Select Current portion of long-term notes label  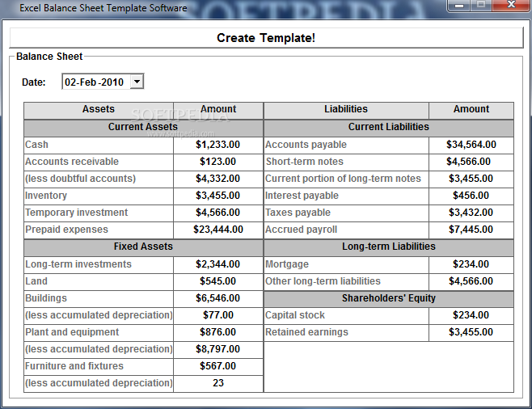click(x=343, y=179)
